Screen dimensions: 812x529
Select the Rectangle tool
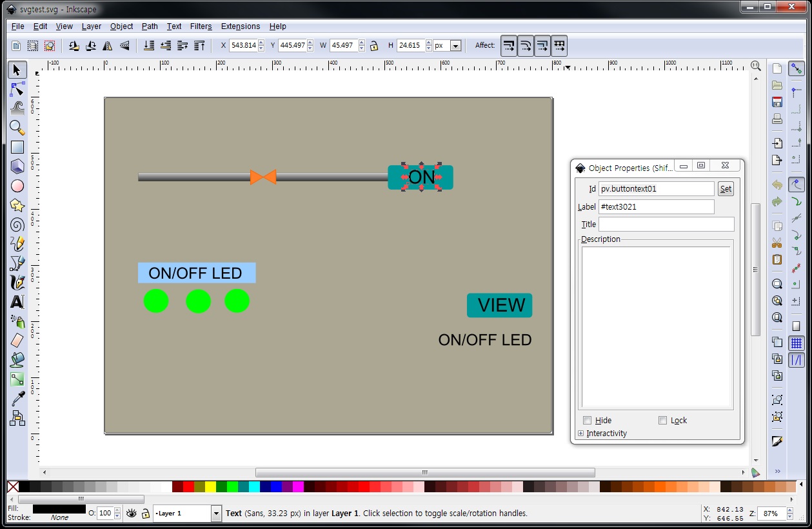[17, 146]
